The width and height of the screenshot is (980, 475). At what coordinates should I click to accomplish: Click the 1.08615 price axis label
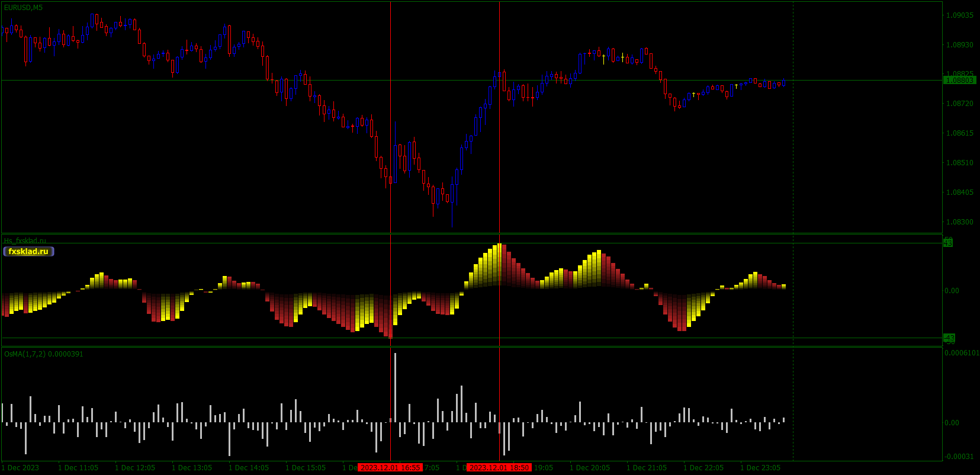click(x=959, y=133)
